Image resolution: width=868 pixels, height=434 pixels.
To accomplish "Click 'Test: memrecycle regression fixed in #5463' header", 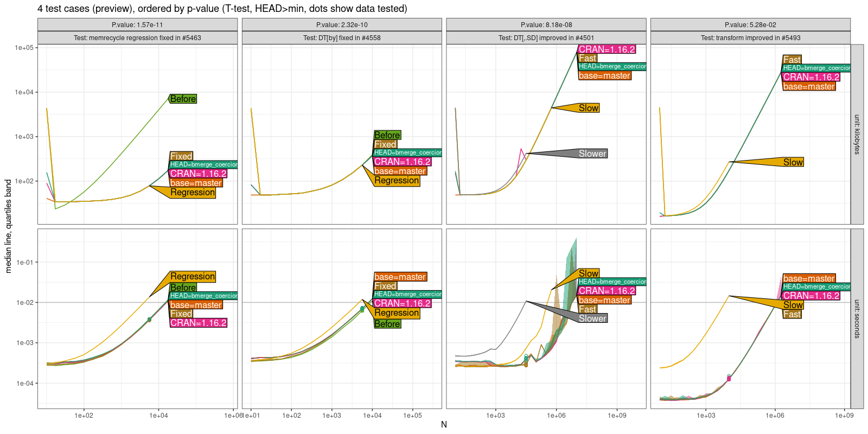I will (137, 38).
